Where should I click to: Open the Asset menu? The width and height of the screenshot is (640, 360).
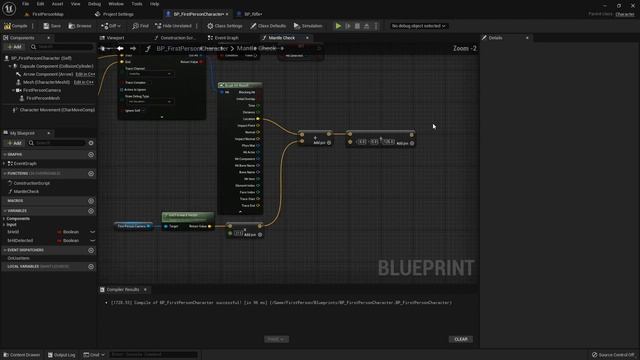tap(58, 4)
